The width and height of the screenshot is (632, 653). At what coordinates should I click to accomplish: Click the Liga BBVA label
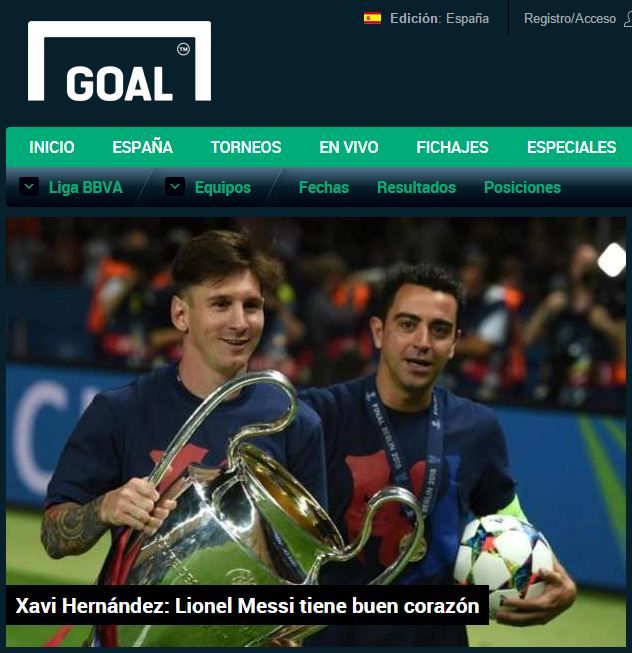86,187
